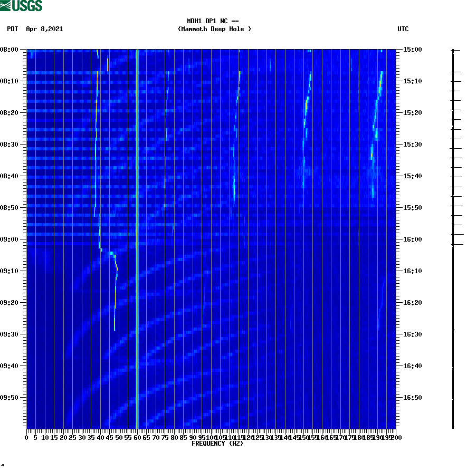Select the green wave mark in the USGS logo
476x471 pixels.
pos(6,6)
